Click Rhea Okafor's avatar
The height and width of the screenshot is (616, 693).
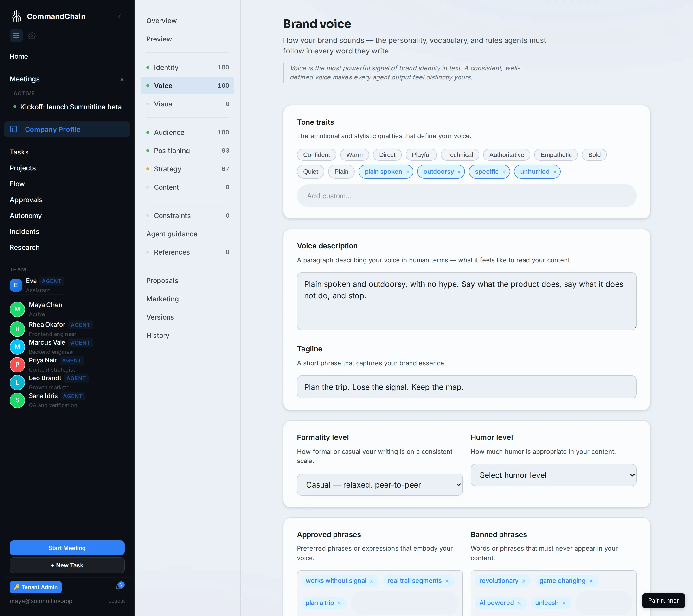[x=17, y=329]
